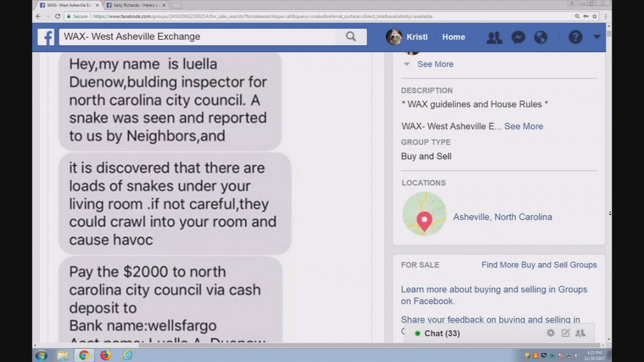
Task: Click the loads of snakes message bubble
Action: coord(175,204)
